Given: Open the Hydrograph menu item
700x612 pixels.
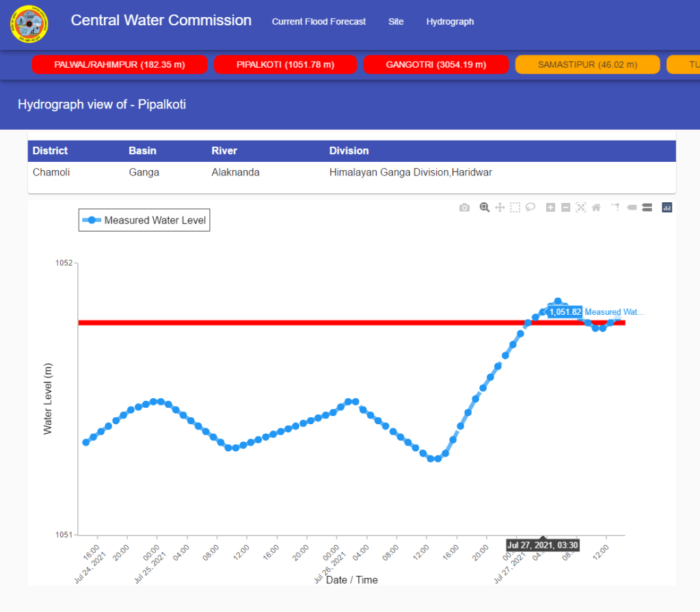Looking at the screenshot, I should [x=450, y=22].
